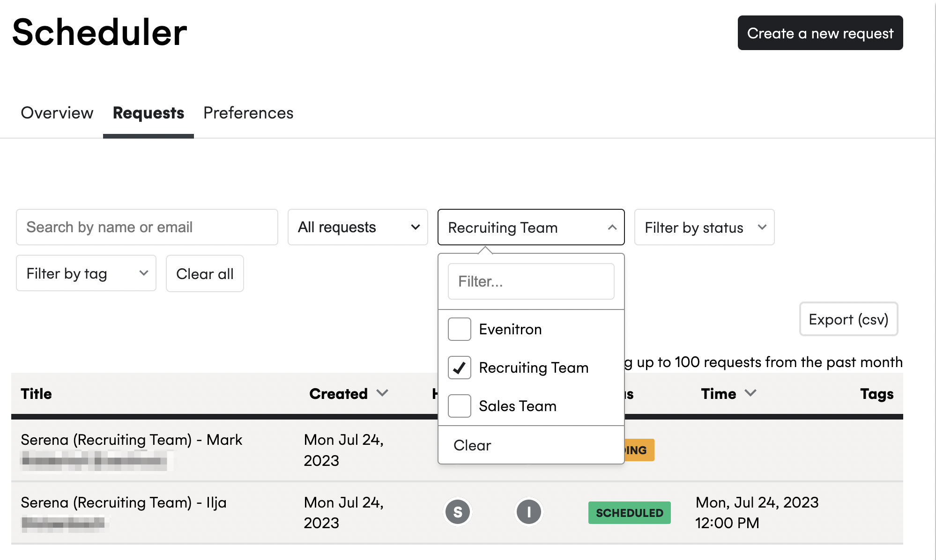Image resolution: width=936 pixels, height=560 pixels.
Task: Switch to the Overview tab
Action: pyautogui.click(x=57, y=113)
